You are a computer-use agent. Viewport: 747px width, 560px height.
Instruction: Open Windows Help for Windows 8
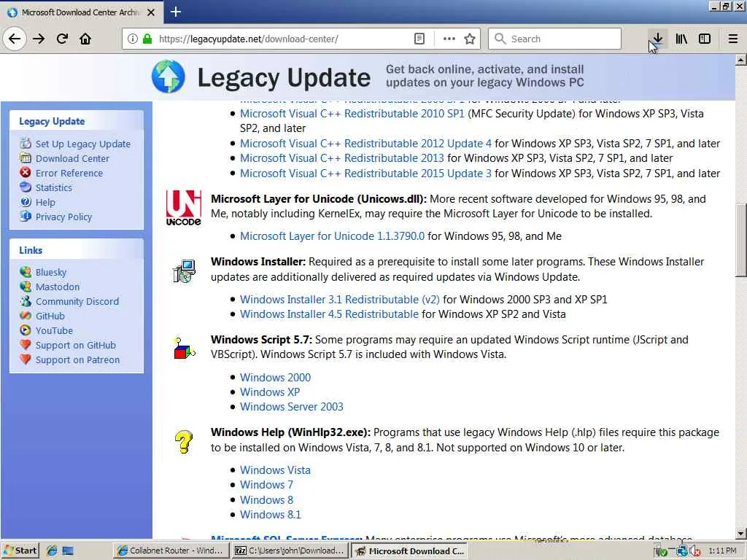click(x=266, y=499)
